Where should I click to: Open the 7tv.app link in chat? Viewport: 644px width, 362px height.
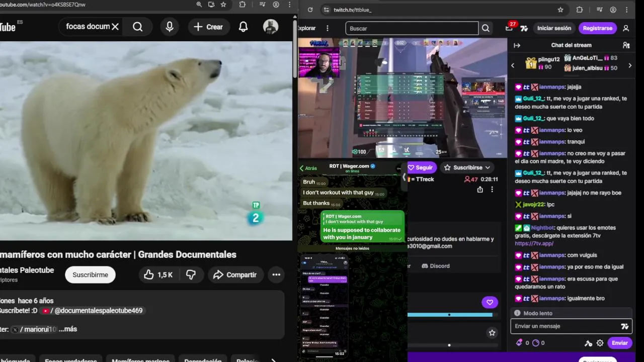(x=534, y=243)
